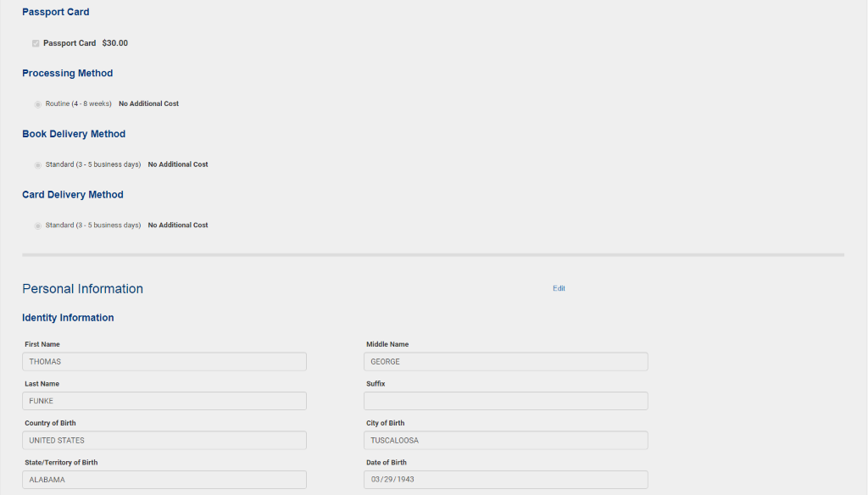Click the Date of Birth field 03/29/1943

(506, 480)
